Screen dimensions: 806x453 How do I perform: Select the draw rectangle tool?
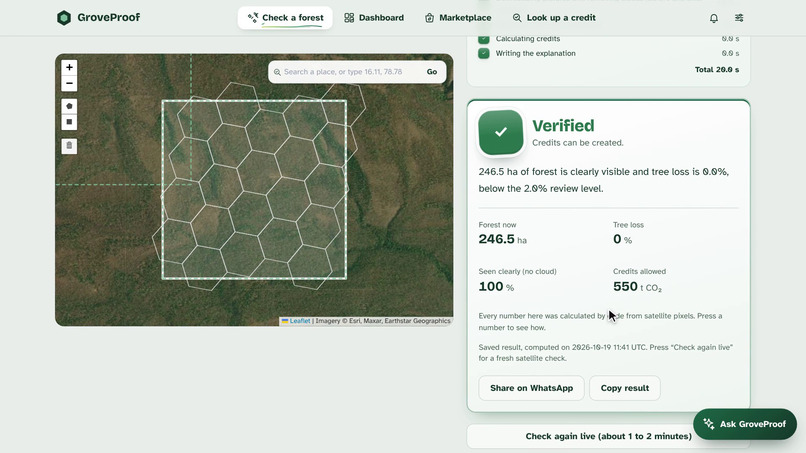click(69, 122)
